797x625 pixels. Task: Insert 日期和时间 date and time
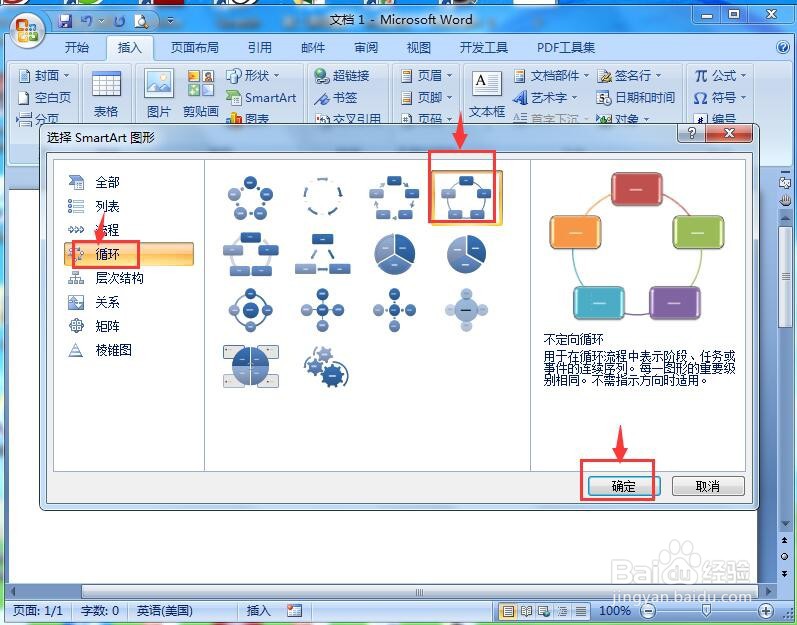(x=635, y=97)
